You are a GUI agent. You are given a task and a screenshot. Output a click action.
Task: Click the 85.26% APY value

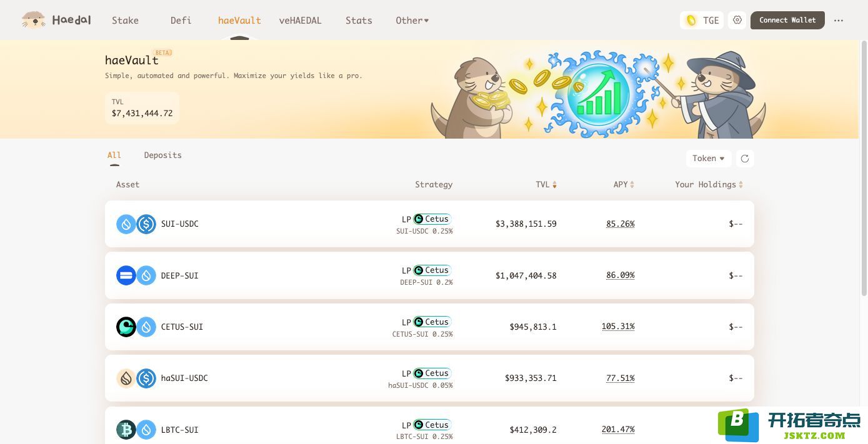point(621,224)
